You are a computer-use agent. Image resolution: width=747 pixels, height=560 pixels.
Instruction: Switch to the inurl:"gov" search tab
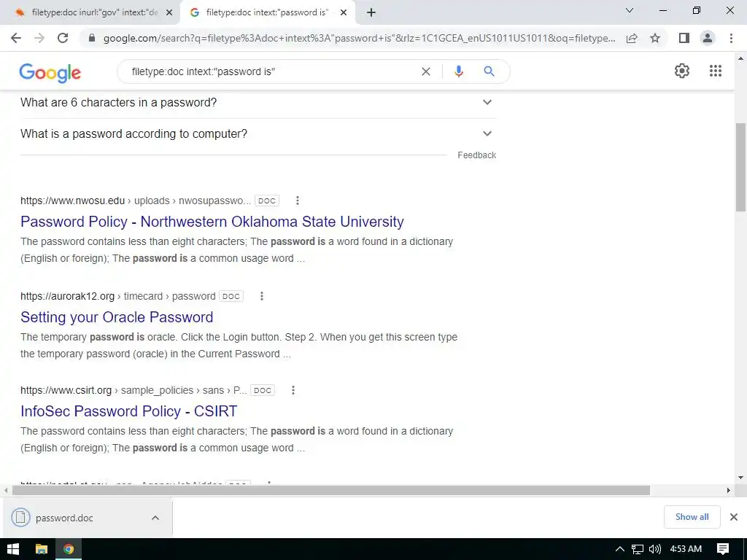[x=94, y=13]
